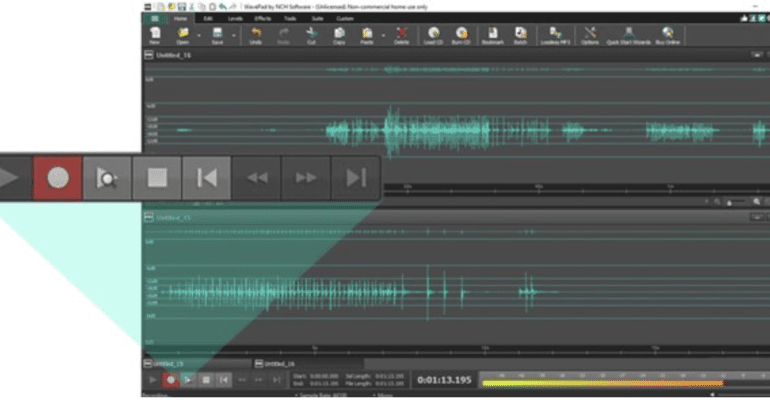This screenshot has height=400, width=770.
Task: Click the Untitled_16 waveform window title icon
Action: (x=149, y=55)
